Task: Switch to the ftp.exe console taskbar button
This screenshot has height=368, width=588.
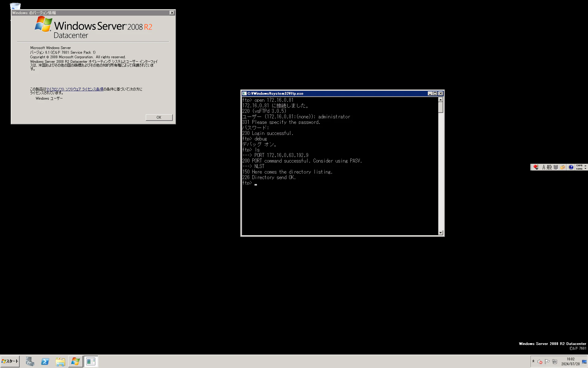Action: [x=91, y=362]
